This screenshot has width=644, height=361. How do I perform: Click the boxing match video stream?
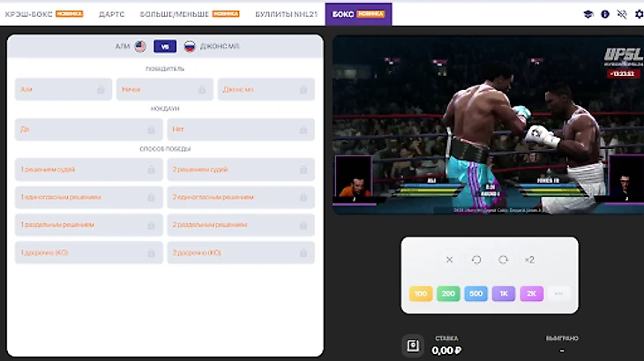click(x=488, y=124)
